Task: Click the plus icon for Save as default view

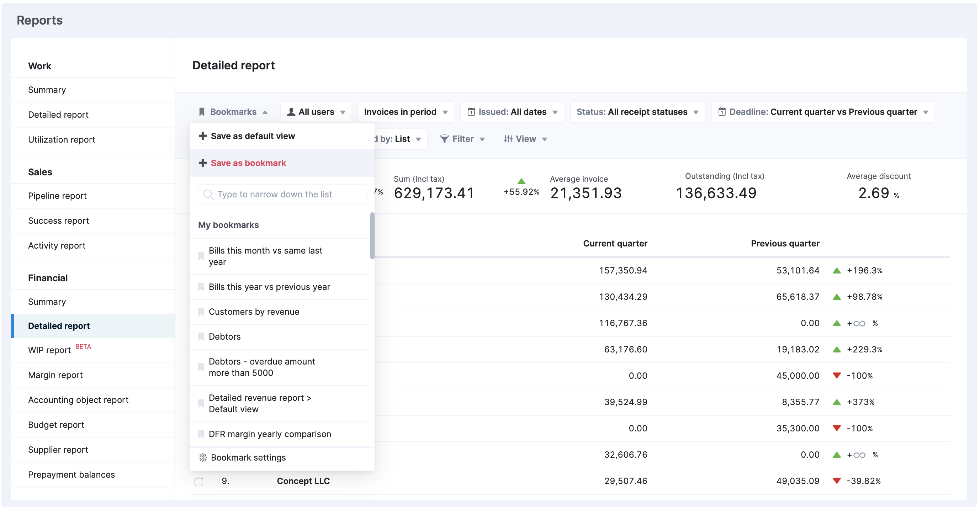Action: click(202, 136)
